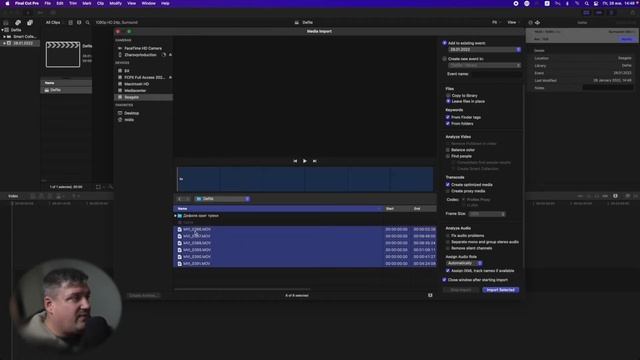The width and height of the screenshot is (640, 360).
Task: Open the viewer View dropdown
Action: point(513,22)
